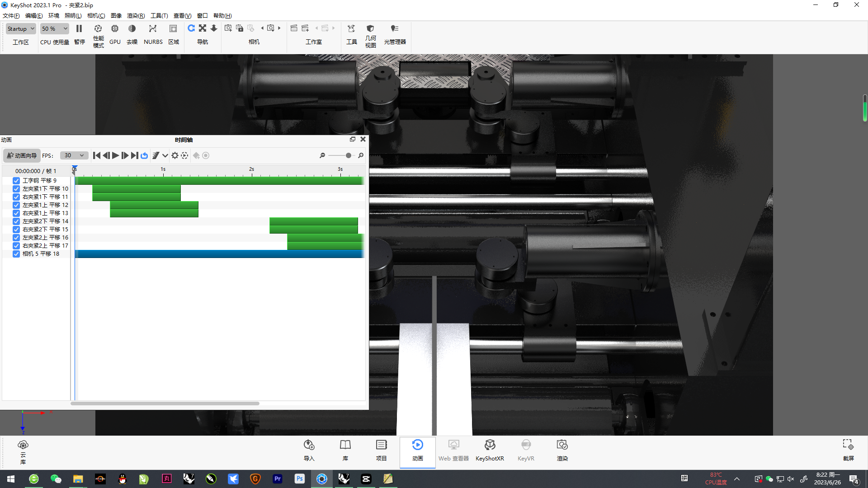Open the 渲染(R) menu
This screenshot has height=488, width=868.
click(136, 16)
